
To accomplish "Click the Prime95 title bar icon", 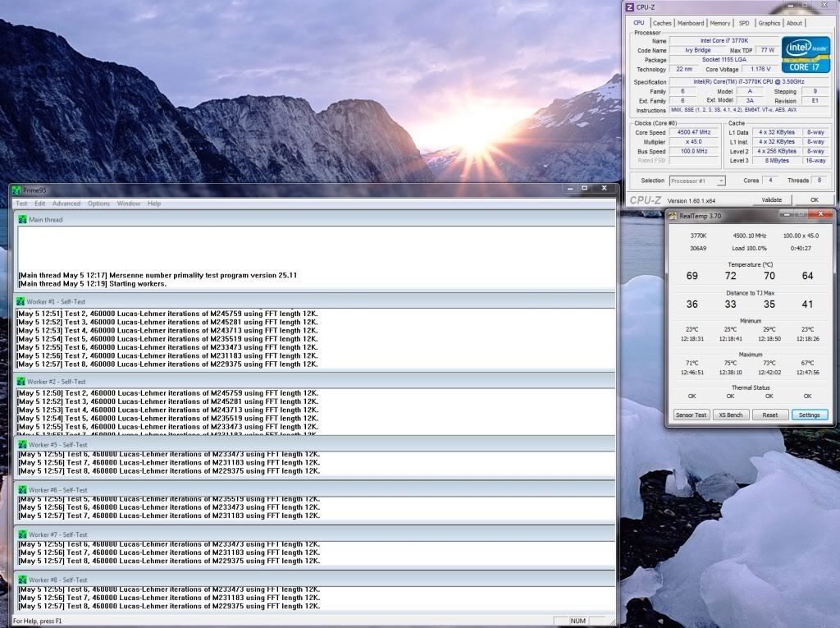I will point(16,189).
